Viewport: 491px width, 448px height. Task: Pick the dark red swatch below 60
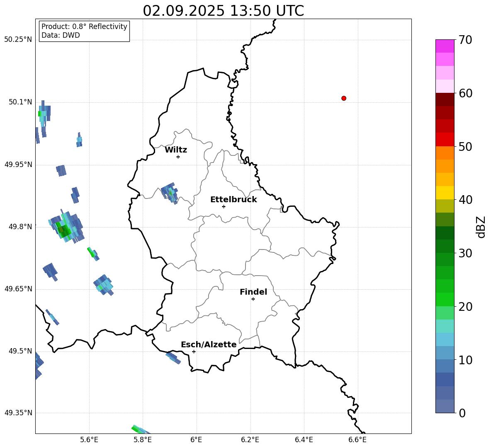pos(445,99)
